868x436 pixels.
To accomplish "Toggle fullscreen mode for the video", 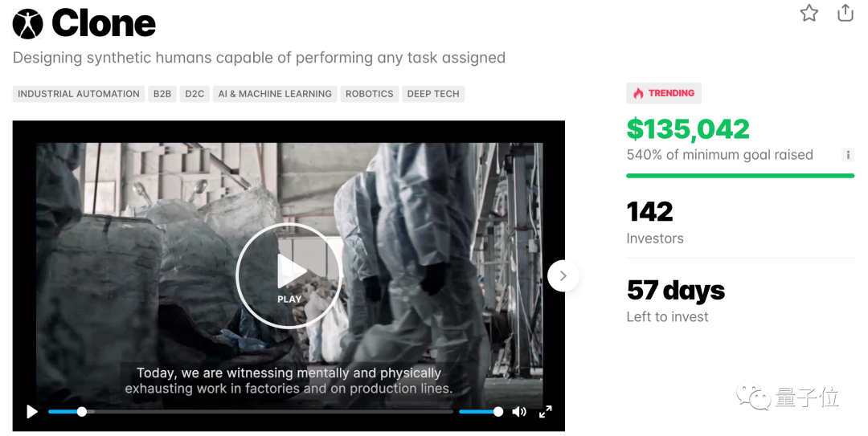I will click(x=545, y=412).
